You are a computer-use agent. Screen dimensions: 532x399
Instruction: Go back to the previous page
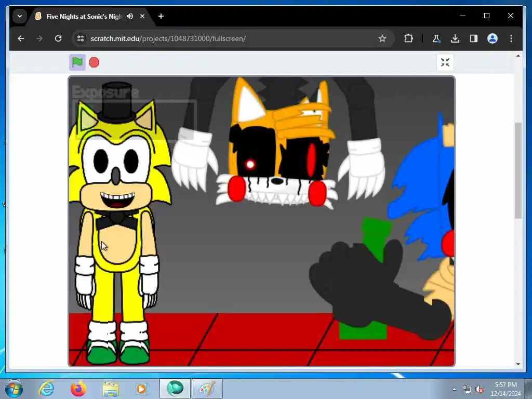(21, 38)
